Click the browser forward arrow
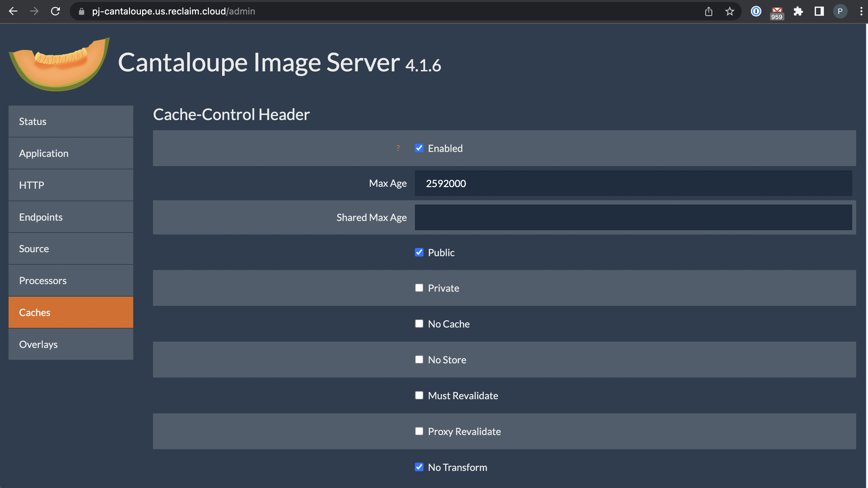This screenshot has height=488, width=868. click(x=34, y=11)
